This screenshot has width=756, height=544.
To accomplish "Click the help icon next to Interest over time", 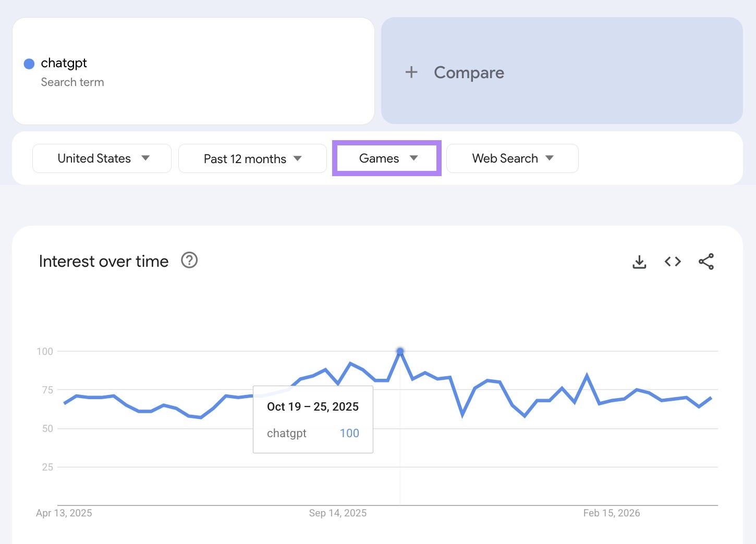I will point(189,260).
